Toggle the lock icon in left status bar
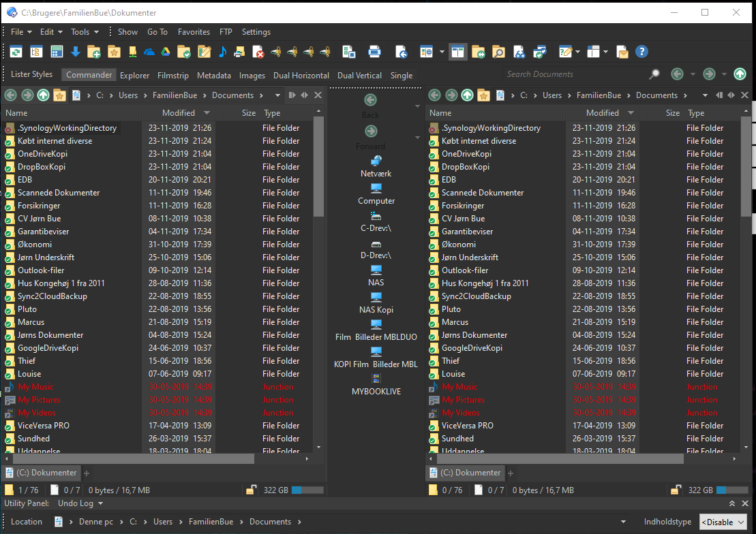Viewport: 756px width, 534px height. click(251, 490)
